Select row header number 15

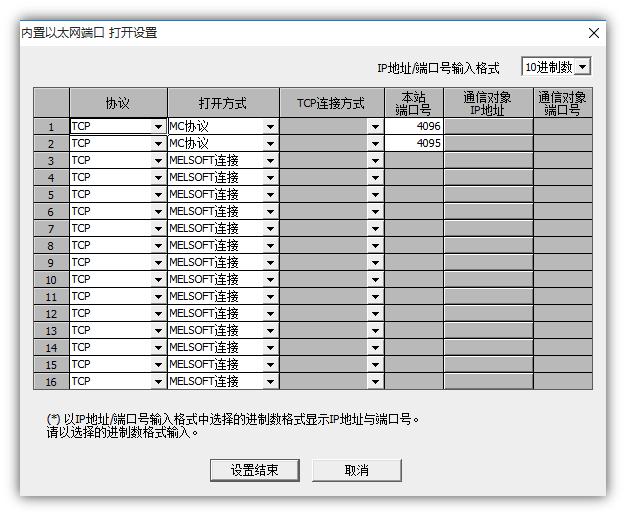coord(51,364)
